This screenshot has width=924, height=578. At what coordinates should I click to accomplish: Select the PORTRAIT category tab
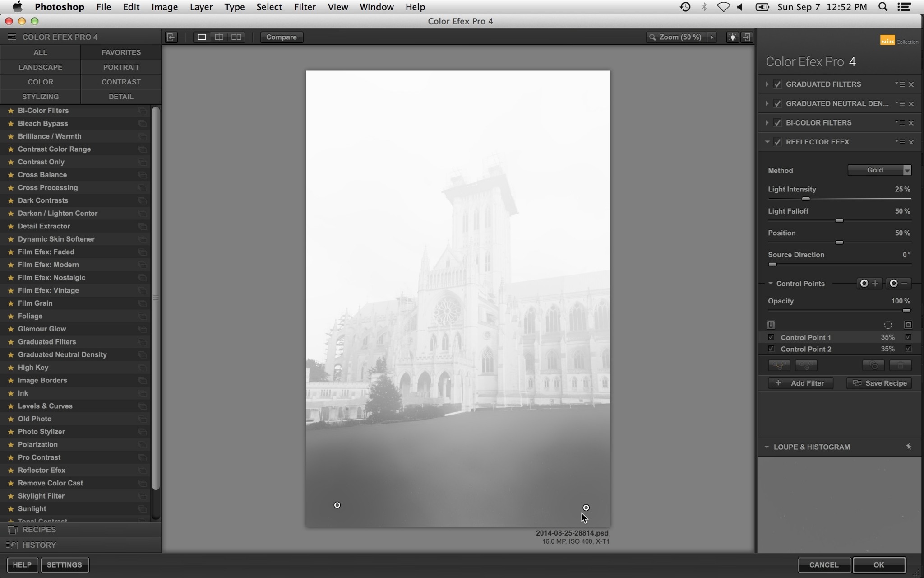point(121,67)
